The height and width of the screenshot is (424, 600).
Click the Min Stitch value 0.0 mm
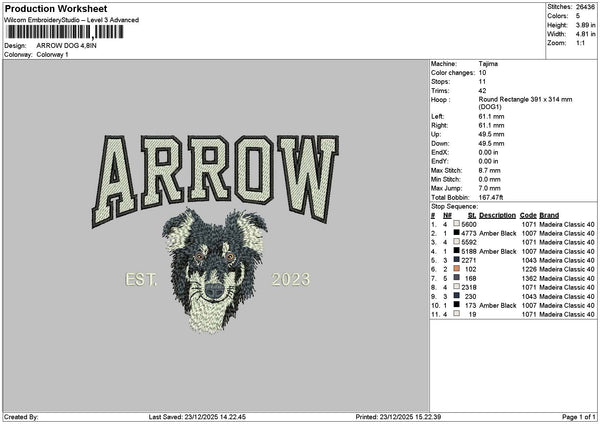(489, 179)
